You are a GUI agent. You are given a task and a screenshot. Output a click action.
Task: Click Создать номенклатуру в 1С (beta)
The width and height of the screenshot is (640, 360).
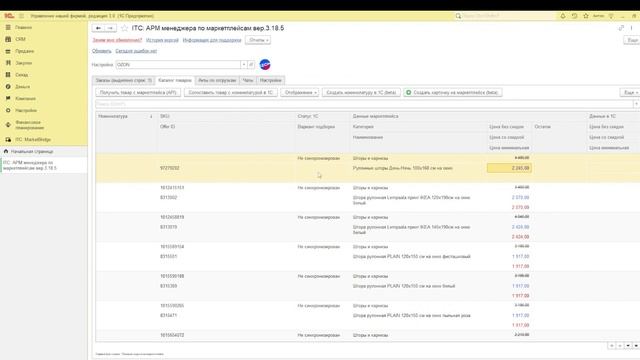pyautogui.click(x=361, y=93)
